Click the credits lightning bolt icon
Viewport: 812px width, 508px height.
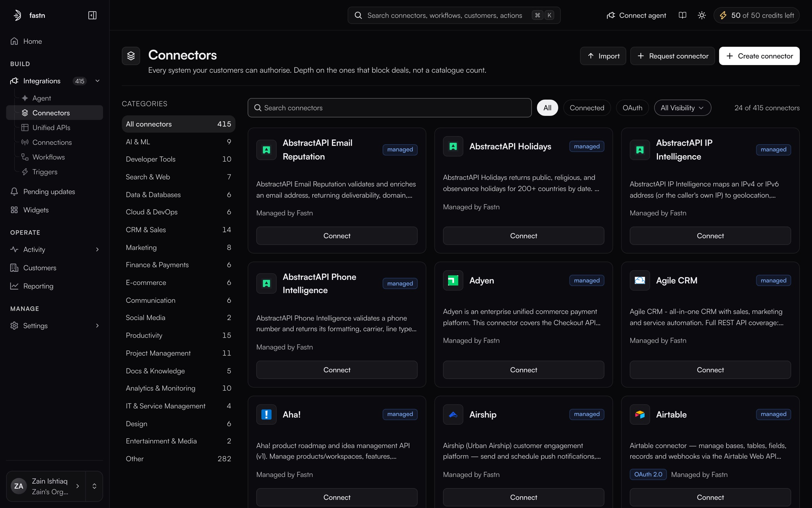click(723, 15)
